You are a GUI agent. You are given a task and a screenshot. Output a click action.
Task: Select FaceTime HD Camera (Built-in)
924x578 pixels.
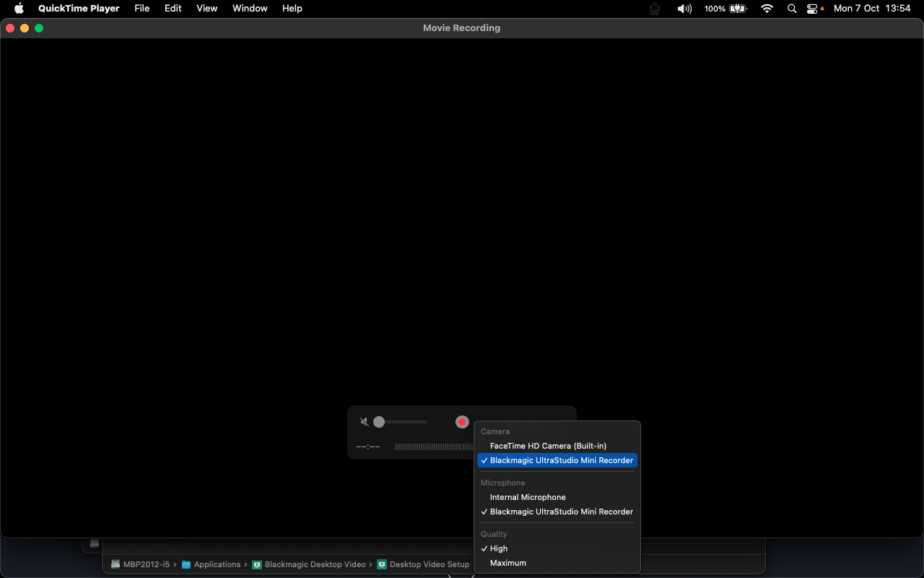click(557, 446)
